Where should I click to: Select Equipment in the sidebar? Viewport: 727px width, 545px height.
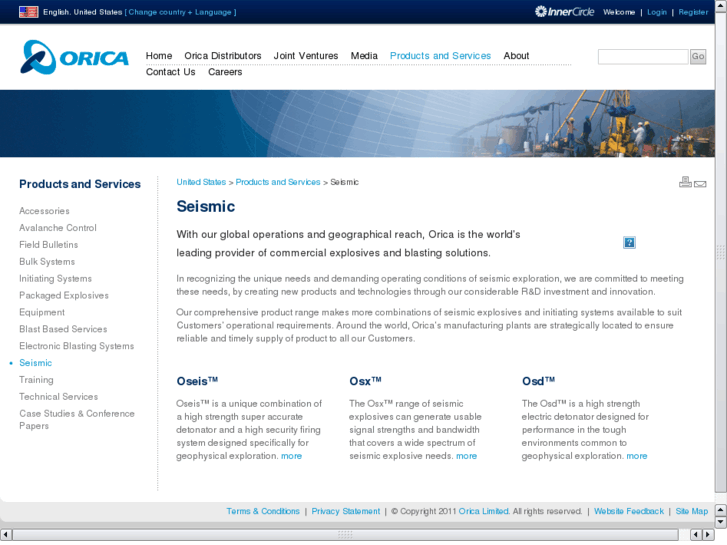click(x=42, y=313)
